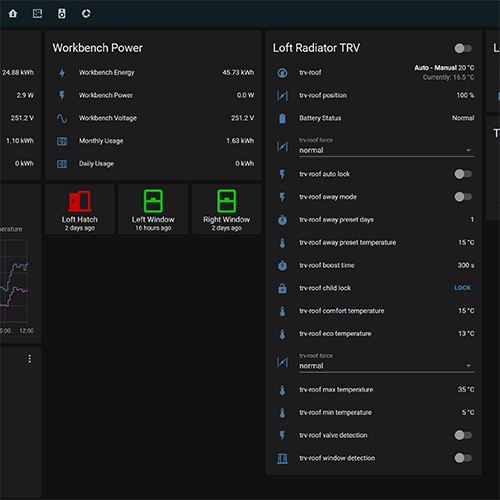Turn on trv-roof window detection
This screenshot has height=500, width=500.
[x=463, y=458]
